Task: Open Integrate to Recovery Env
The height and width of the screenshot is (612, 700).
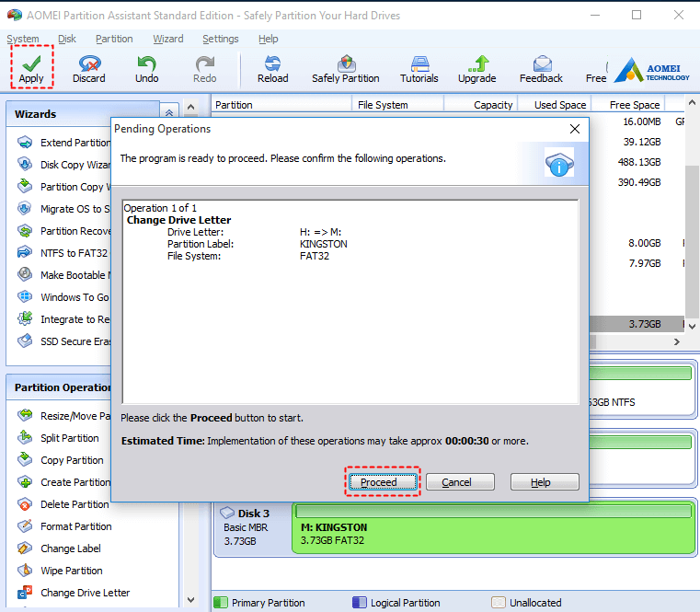Action: coord(63,319)
